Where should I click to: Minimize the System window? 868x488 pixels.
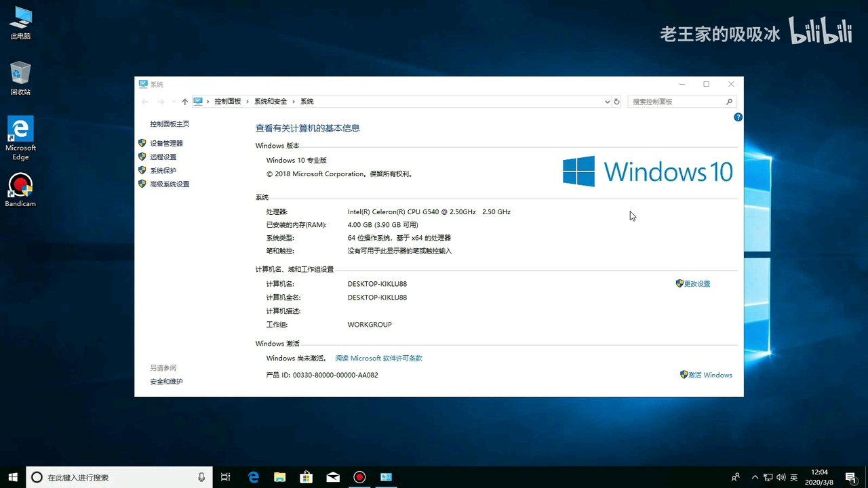(x=682, y=84)
